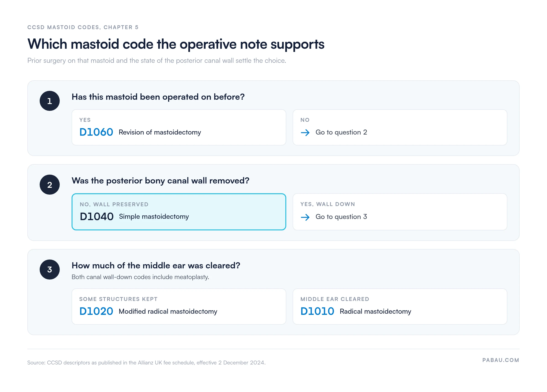Click question How much of the middle ear was cleared
The width and height of the screenshot is (547, 392).
click(156, 265)
